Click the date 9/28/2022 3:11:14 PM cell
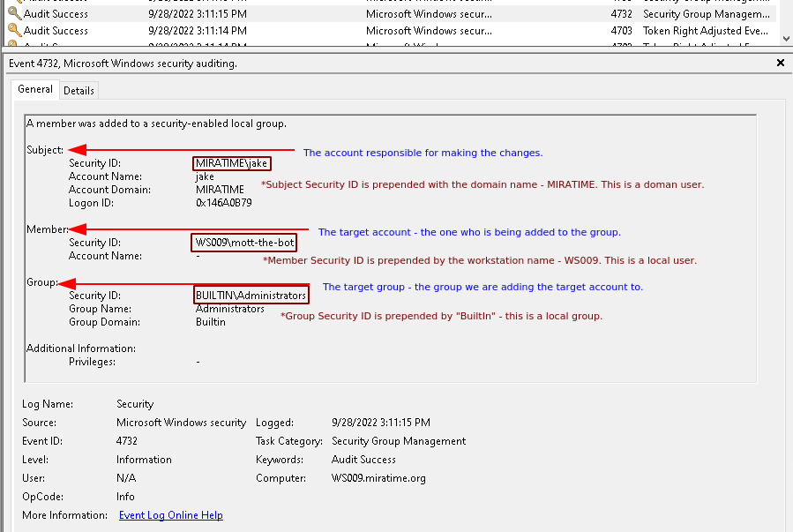Viewport: 793px width, 532px height. point(198,30)
